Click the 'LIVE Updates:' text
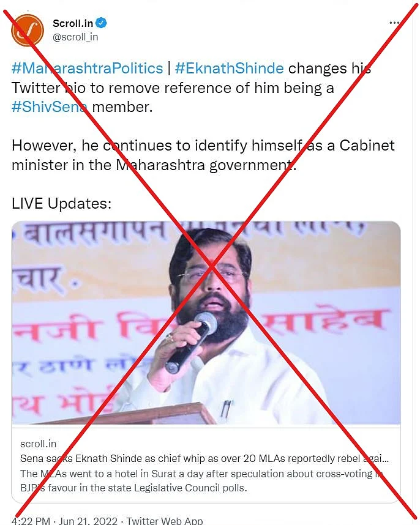Screen dimensions: 420x525 tap(62, 203)
